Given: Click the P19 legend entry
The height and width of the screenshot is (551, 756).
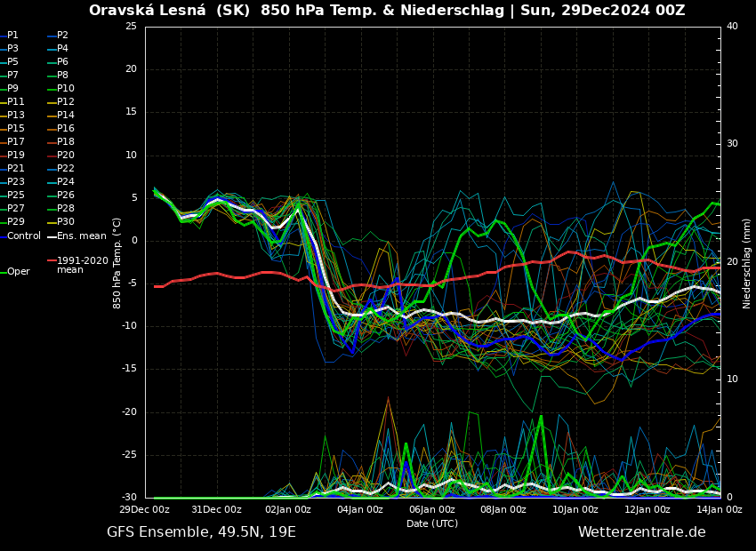Looking at the screenshot, I should [16, 156].
